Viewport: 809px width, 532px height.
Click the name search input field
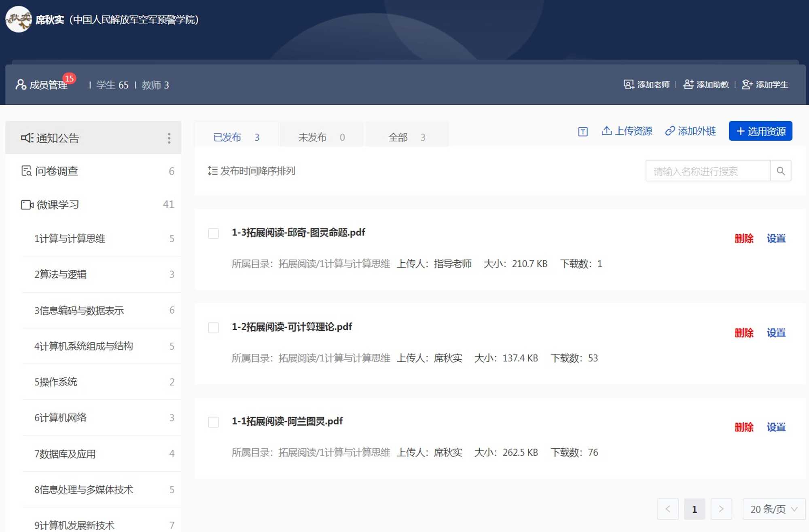tap(707, 171)
